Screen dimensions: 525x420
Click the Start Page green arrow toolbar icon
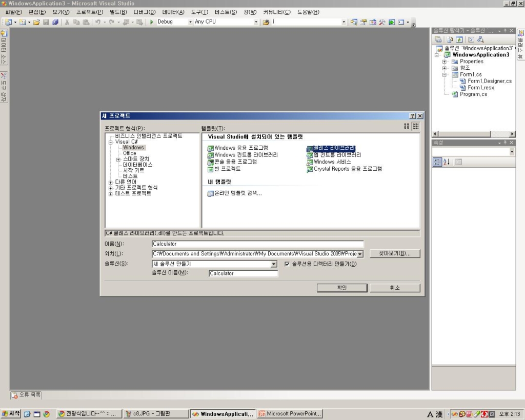[x=391, y=22]
